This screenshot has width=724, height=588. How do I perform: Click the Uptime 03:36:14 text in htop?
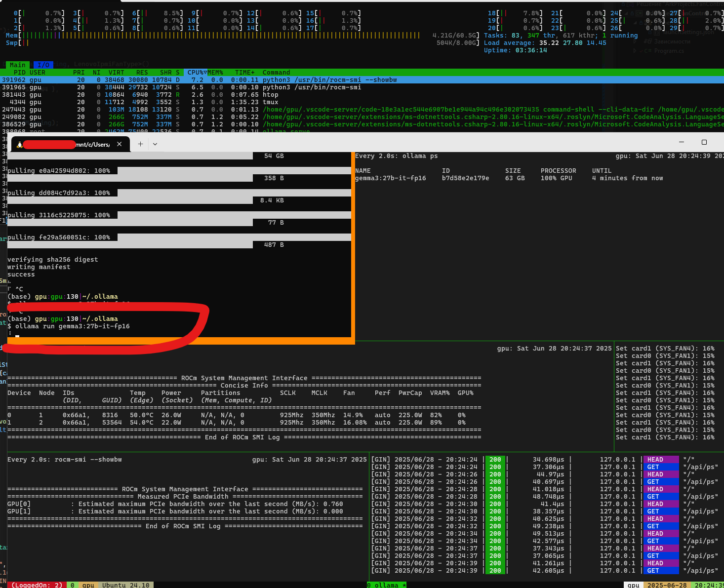point(516,50)
